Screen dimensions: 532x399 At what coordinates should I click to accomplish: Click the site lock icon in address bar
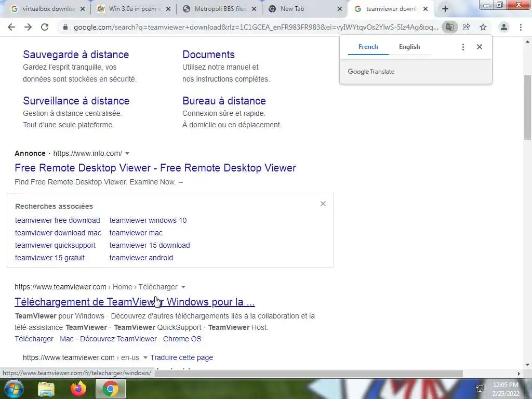pos(65,27)
